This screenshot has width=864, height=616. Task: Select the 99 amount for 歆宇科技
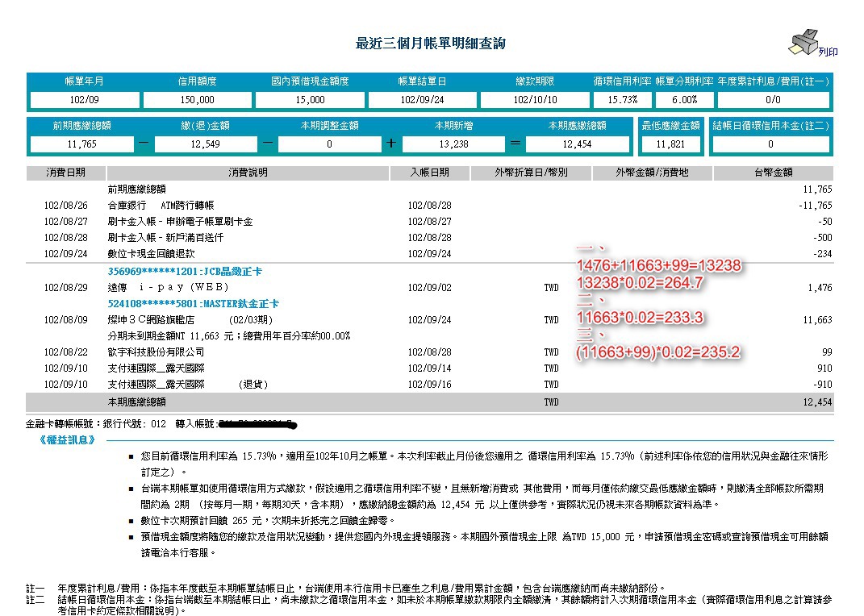(827, 352)
